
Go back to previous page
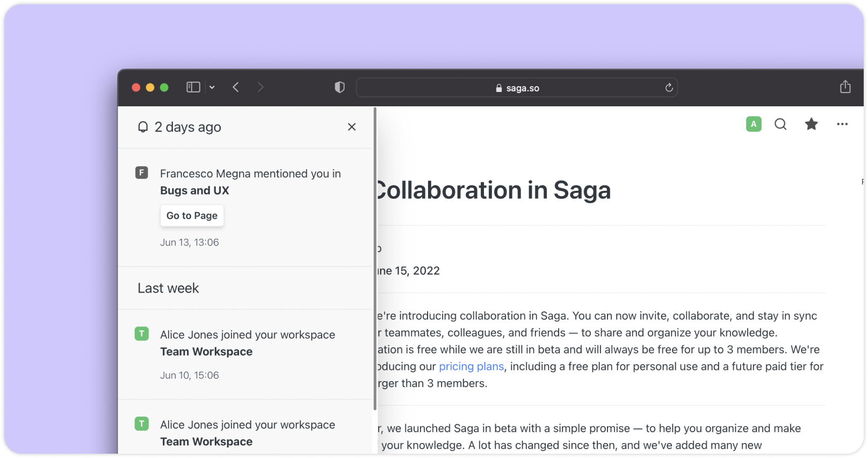tap(236, 87)
